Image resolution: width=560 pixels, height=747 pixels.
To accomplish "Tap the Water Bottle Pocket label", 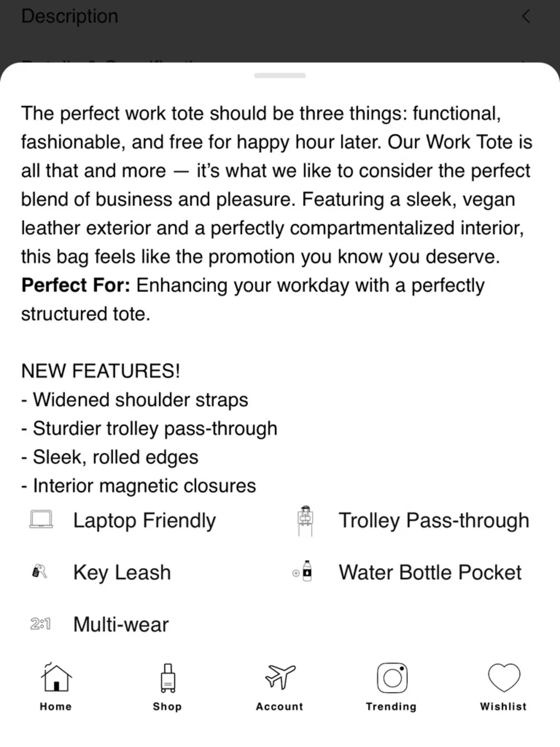I will click(x=430, y=572).
